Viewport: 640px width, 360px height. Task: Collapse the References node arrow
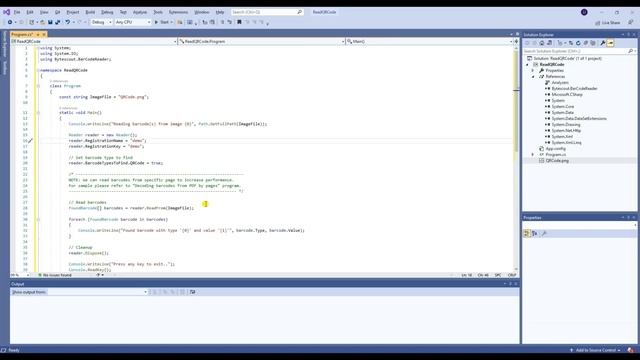[x=533, y=76]
